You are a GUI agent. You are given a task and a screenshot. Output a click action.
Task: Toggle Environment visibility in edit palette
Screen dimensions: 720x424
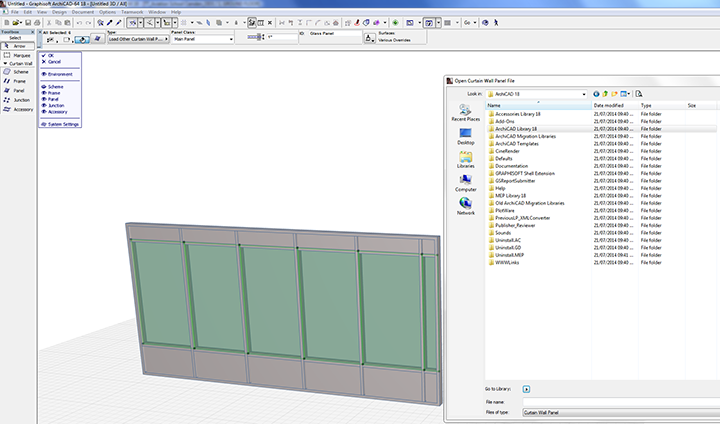point(44,74)
